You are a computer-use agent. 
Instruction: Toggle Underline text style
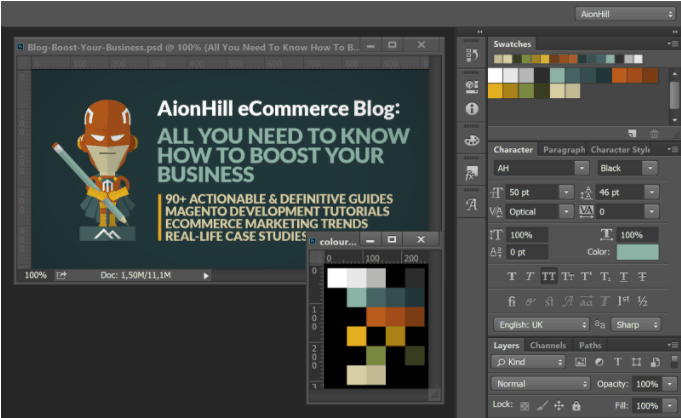click(624, 276)
